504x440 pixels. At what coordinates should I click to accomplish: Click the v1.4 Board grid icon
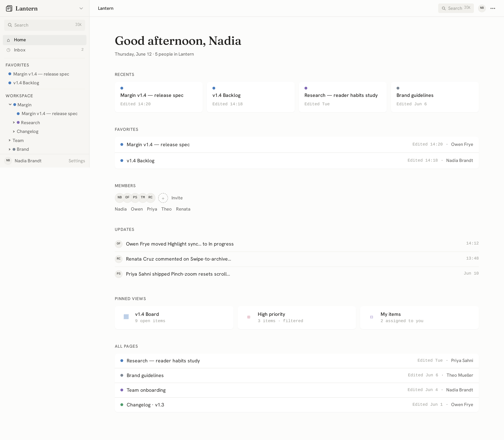point(126,317)
